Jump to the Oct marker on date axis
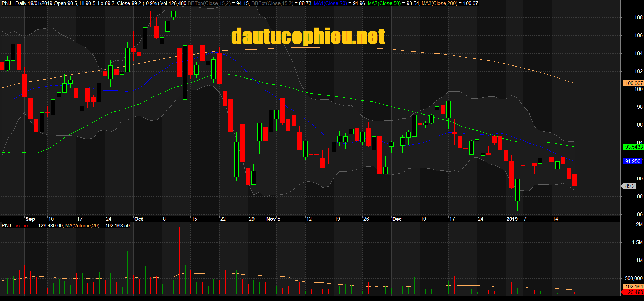Screen dimensions: 644x301 [138, 219]
